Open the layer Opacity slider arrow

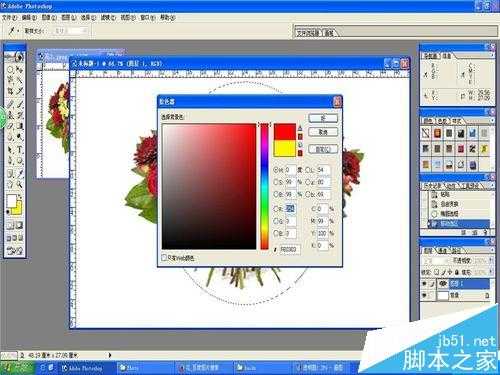[x=491, y=260]
